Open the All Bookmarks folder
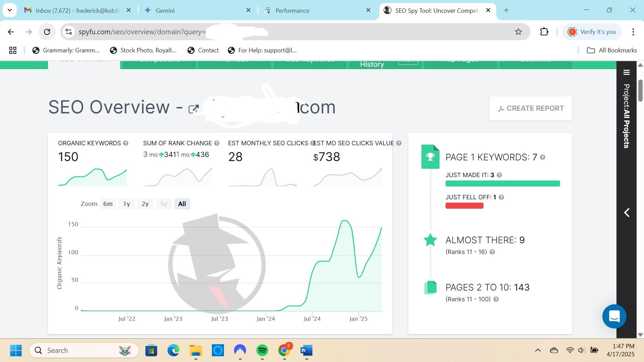Viewport: 644px width, 362px height. 612,50
